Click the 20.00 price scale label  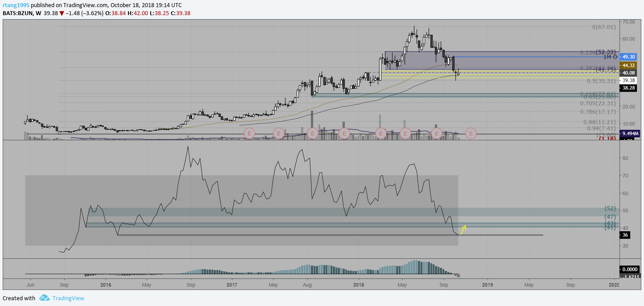point(629,107)
